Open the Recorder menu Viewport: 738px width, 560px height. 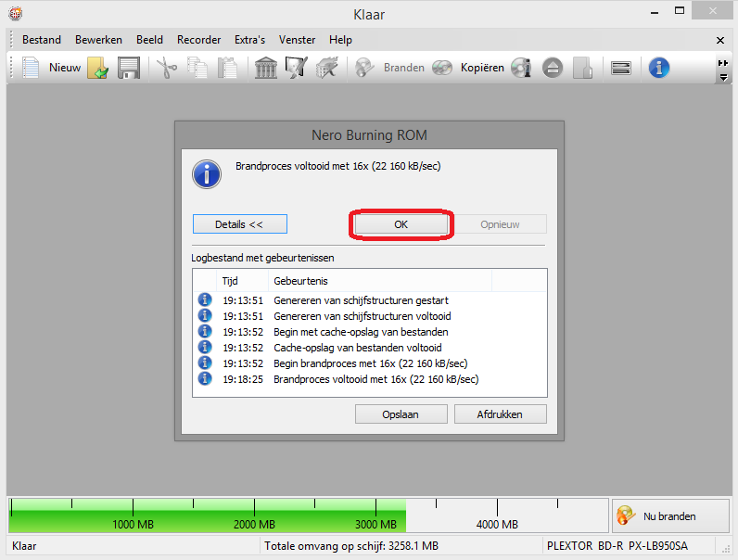coord(198,40)
